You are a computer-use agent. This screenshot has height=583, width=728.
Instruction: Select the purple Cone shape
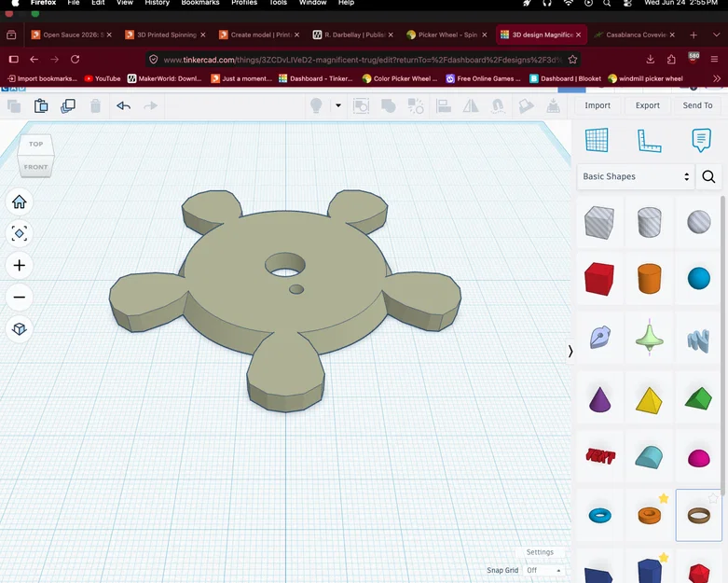(x=600, y=399)
